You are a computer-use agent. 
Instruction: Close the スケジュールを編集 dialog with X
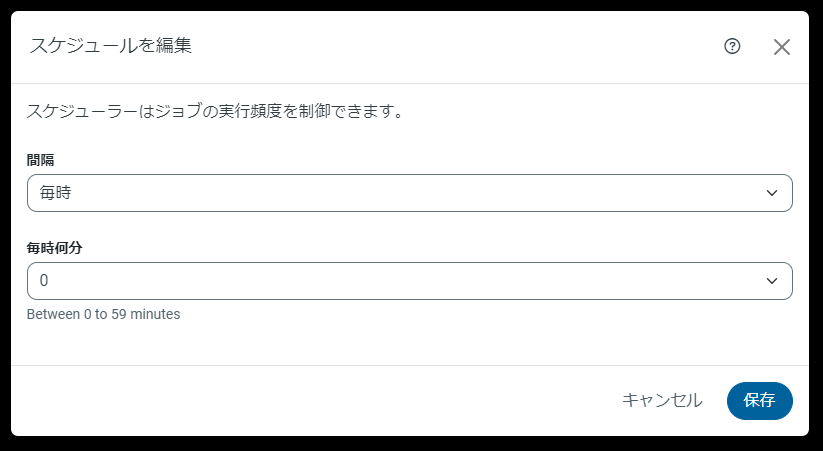782,47
